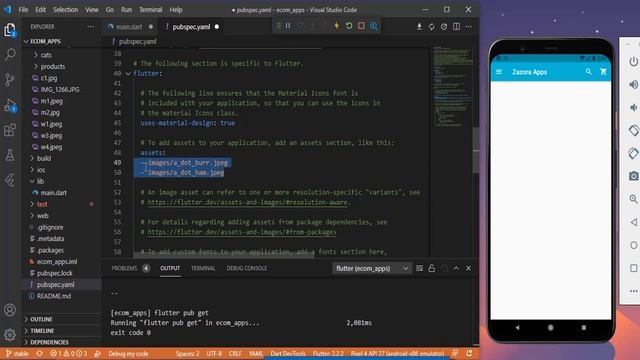Click Pixel 4 API 27 device selector
The width and height of the screenshot is (640, 360).
click(397, 353)
